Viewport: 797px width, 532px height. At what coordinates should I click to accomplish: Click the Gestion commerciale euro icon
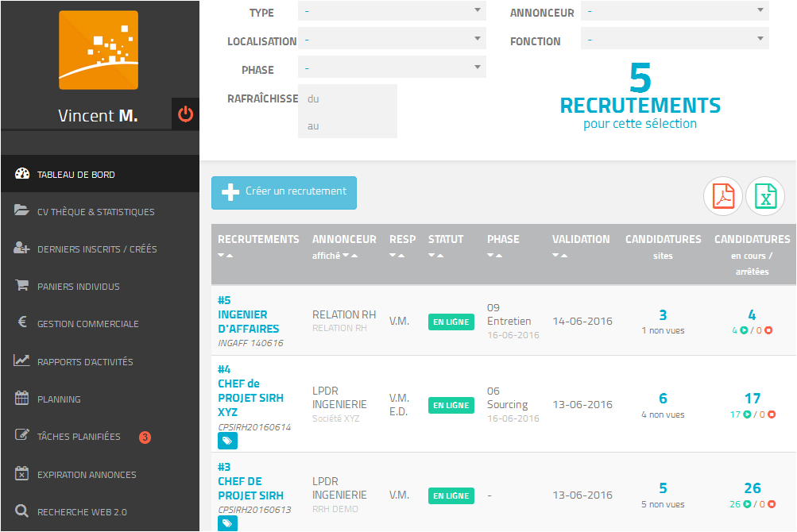click(x=22, y=322)
